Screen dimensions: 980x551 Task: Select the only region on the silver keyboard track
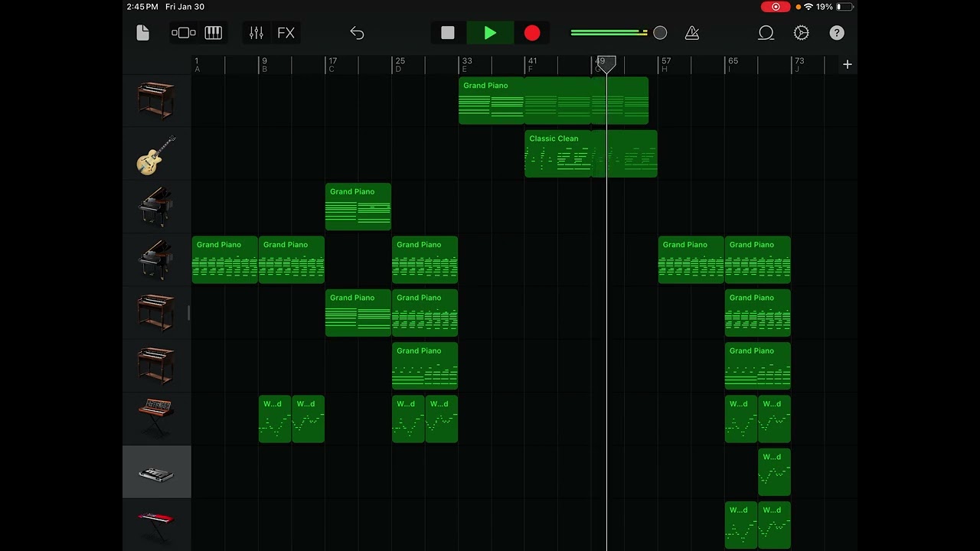[x=775, y=472]
